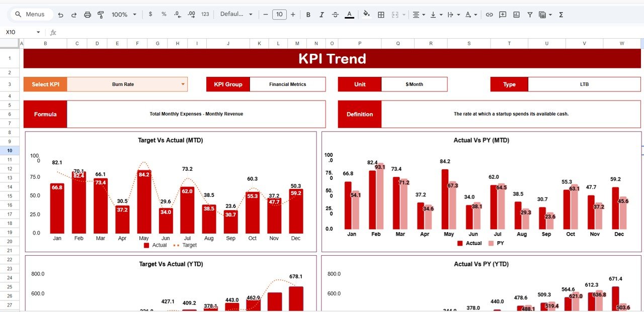Click the Undo button
This screenshot has width=644, height=312.
tap(60, 14)
